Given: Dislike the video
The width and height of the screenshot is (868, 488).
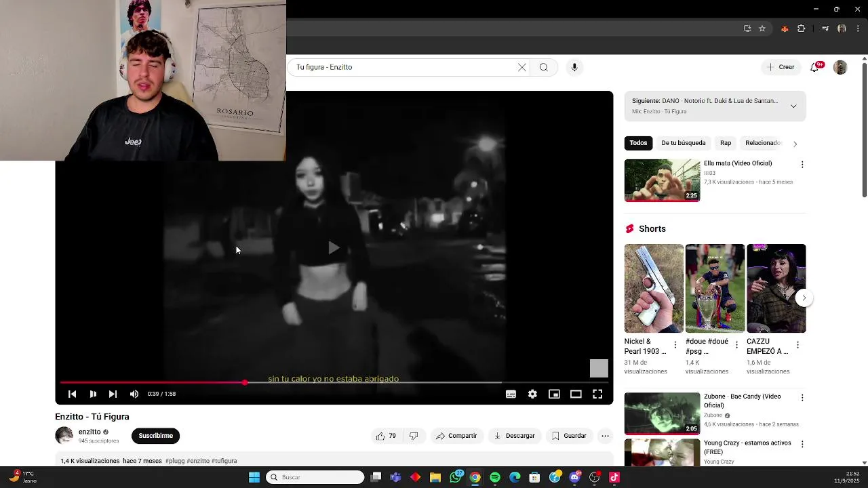Looking at the screenshot, I should pyautogui.click(x=414, y=436).
